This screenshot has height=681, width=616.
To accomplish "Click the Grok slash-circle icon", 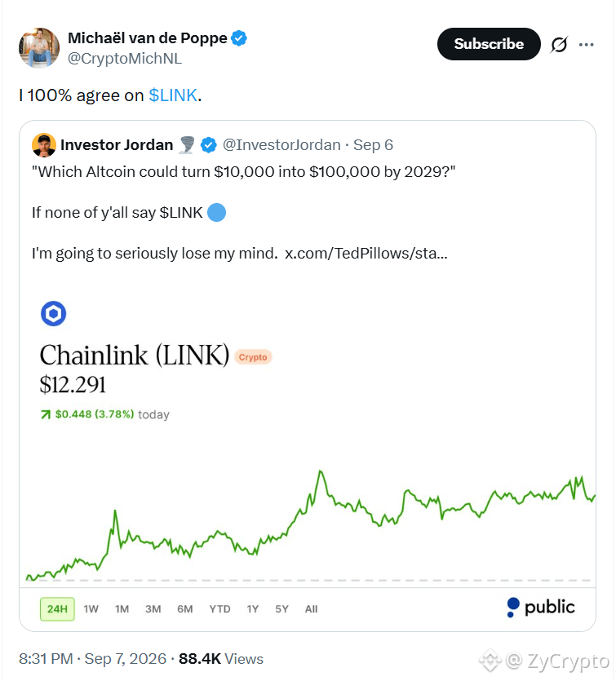I will pyautogui.click(x=559, y=44).
